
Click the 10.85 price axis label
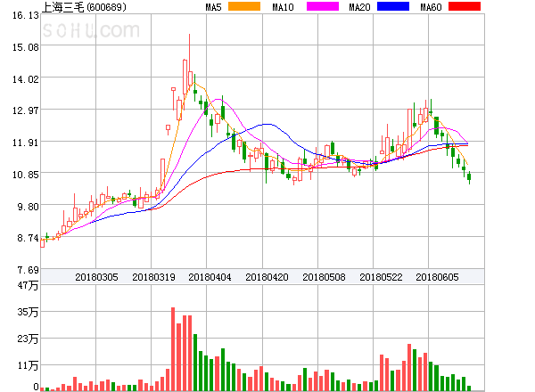tap(26, 175)
